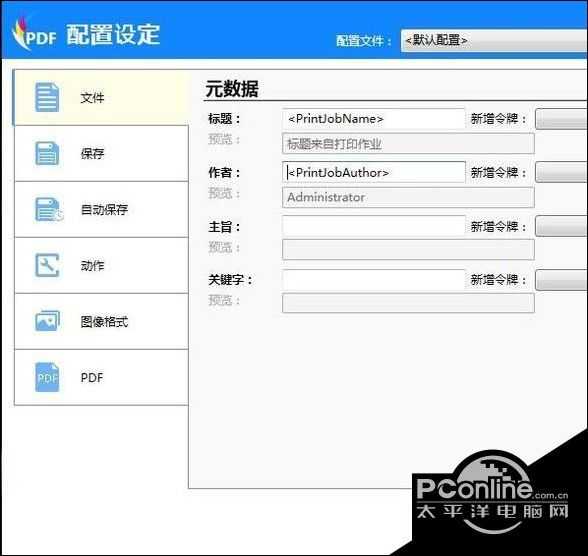Click 新增令牌： label beside 标题 field

point(498,119)
